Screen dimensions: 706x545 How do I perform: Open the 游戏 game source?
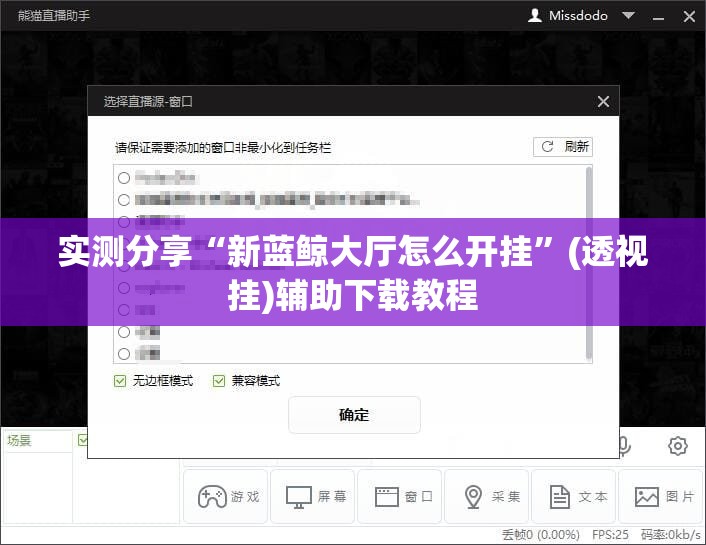(x=226, y=496)
